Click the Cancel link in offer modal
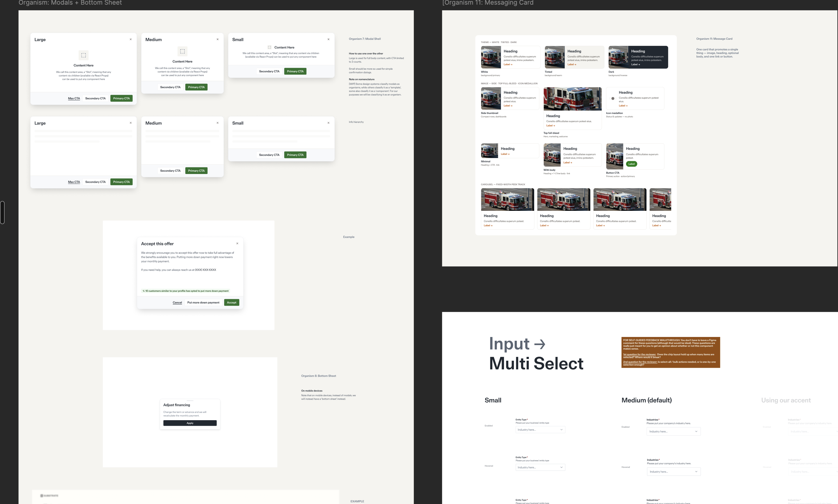 pyautogui.click(x=177, y=303)
